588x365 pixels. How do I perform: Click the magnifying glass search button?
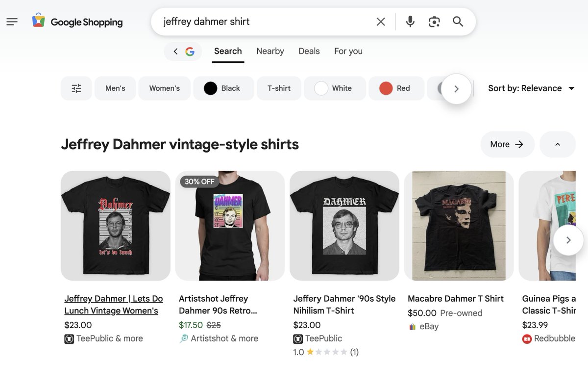tap(458, 22)
